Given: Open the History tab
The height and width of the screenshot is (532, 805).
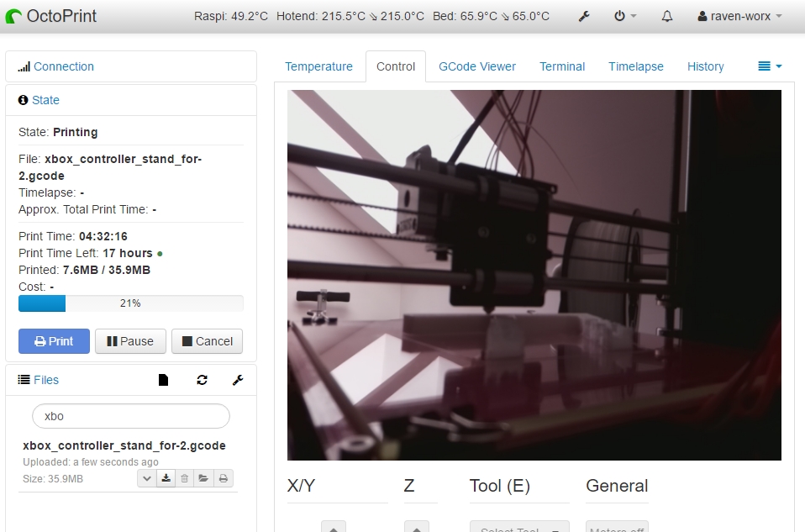Looking at the screenshot, I should (x=705, y=66).
